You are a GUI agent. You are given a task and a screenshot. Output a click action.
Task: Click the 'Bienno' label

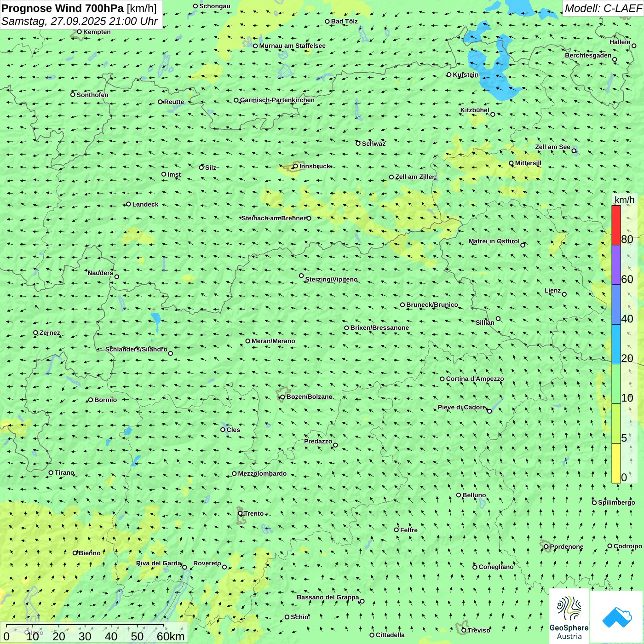(x=89, y=553)
